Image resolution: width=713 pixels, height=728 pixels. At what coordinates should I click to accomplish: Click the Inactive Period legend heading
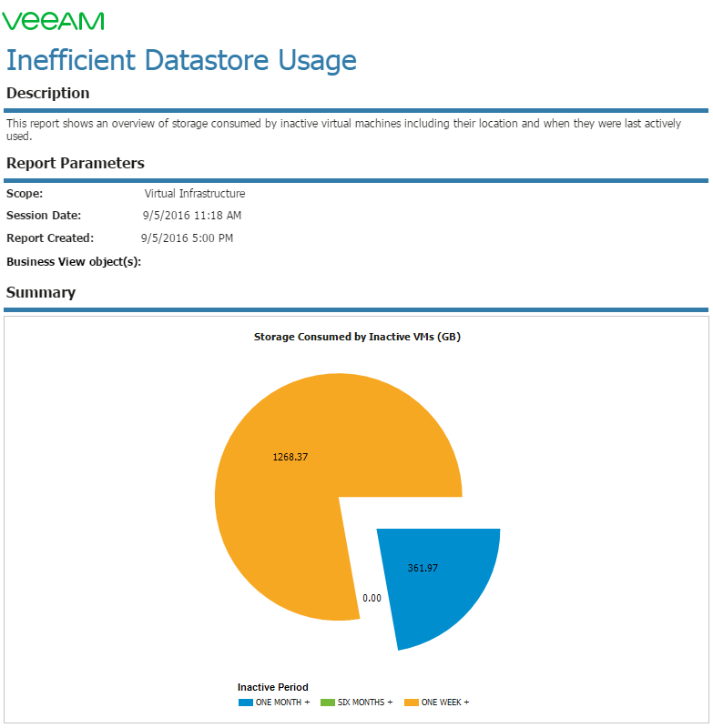[272, 687]
